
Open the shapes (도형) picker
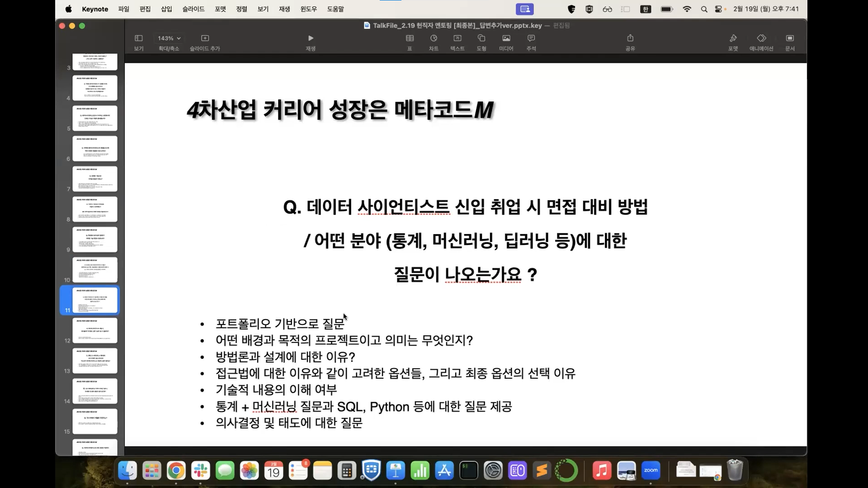click(x=481, y=38)
